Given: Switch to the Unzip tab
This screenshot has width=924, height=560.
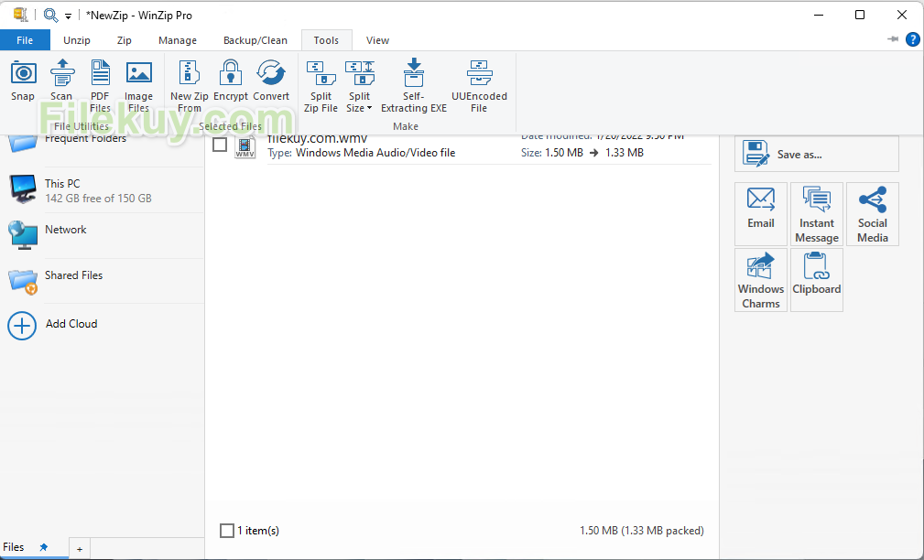Looking at the screenshot, I should pos(77,40).
